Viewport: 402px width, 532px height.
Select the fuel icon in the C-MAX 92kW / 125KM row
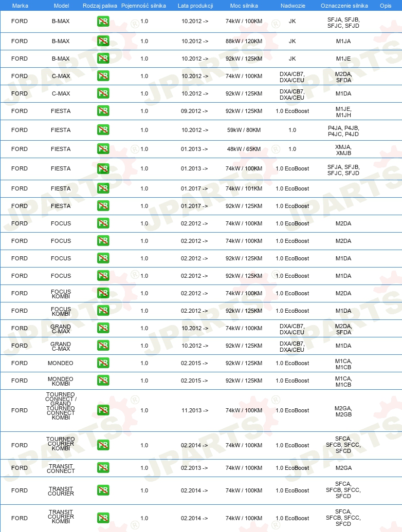pyautogui.click(x=103, y=93)
